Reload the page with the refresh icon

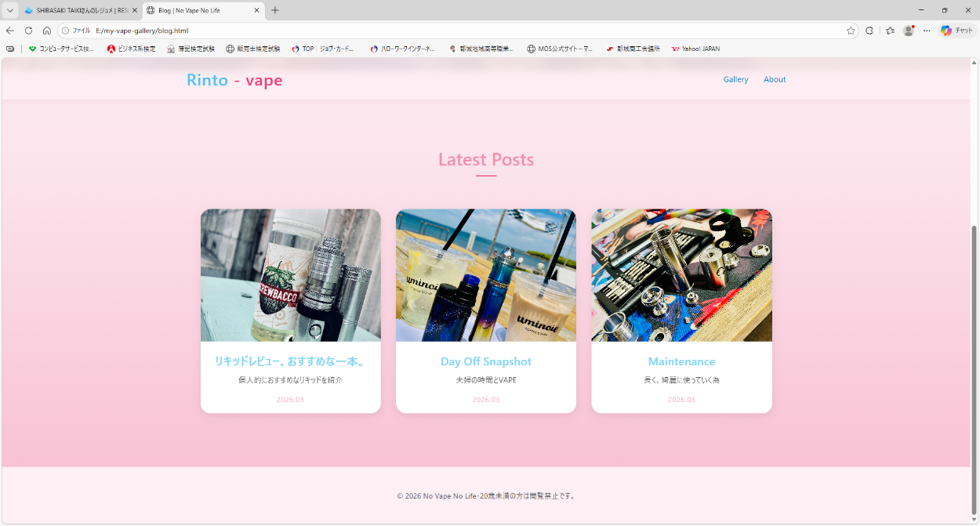point(28,31)
